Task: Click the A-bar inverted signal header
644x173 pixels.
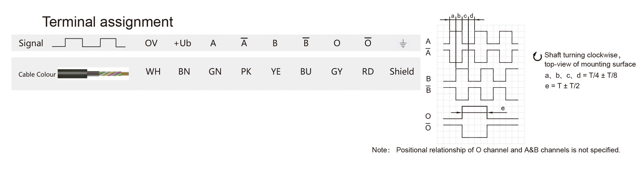Action: (244, 42)
